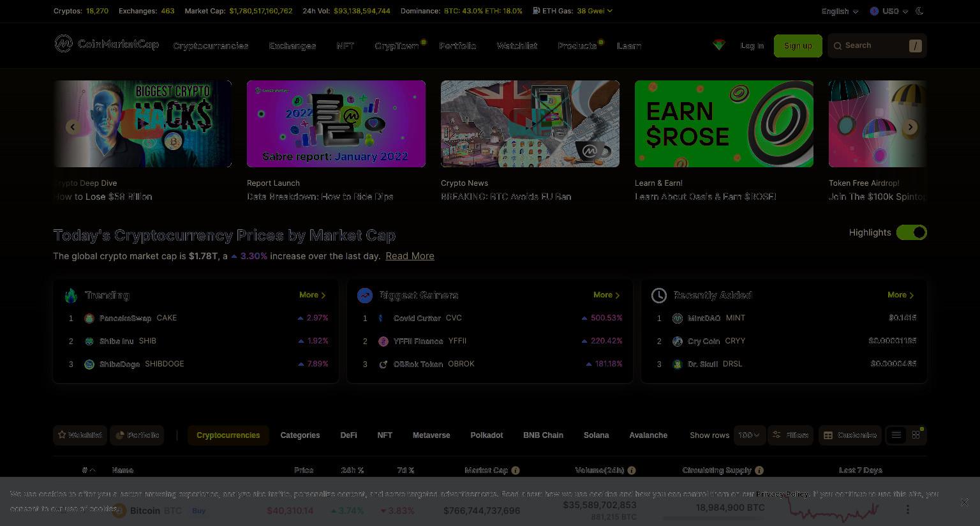This screenshot has width=980, height=526.
Task: Click Covid Cutter CVC row name
Action: 427,318
